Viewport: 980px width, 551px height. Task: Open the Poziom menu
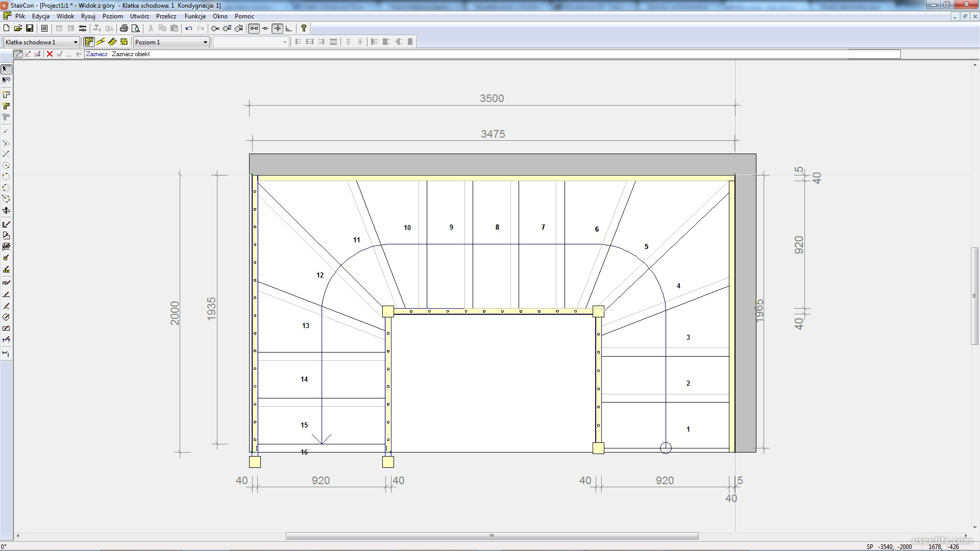point(112,16)
